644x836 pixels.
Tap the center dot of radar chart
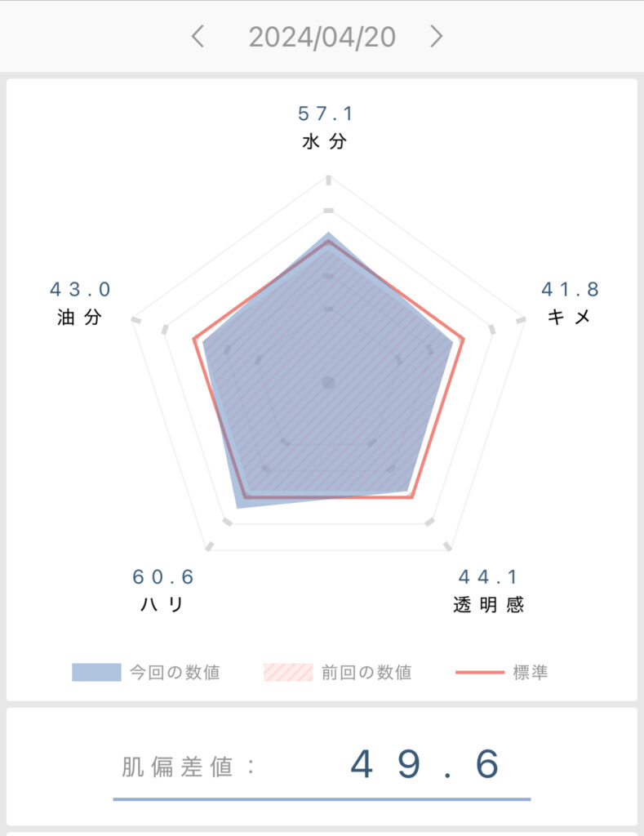click(328, 382)
